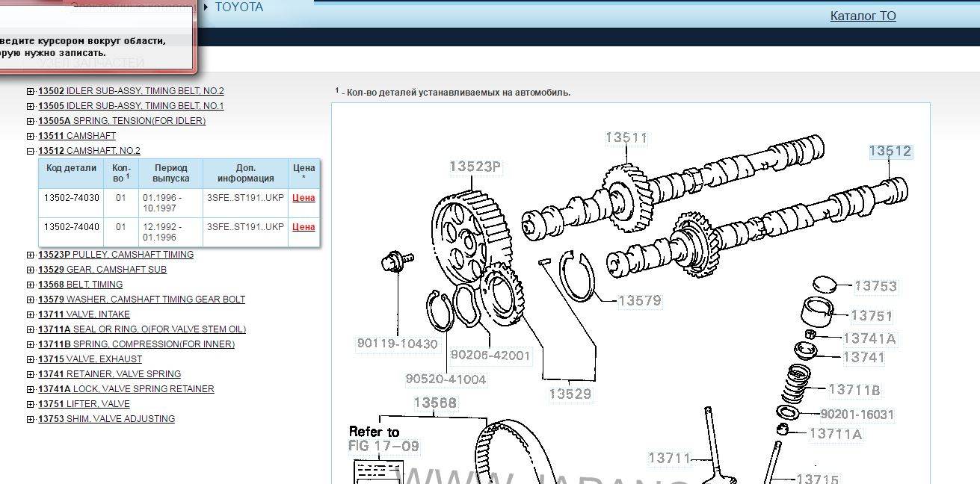Image resolution: width=980 pixels, height=484 pixels.
Task: Click the FIG 17-09 reference in diagram
Action: (383, 446)
